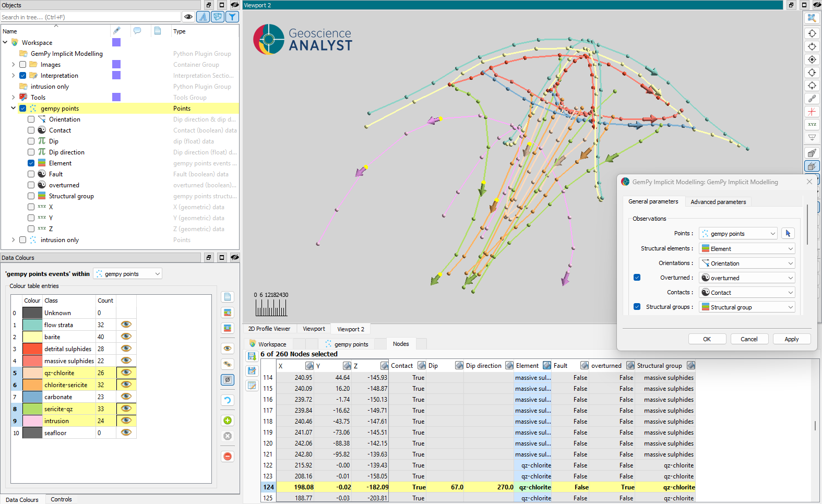Untick the Element data checkbox
This screenshot has height=504, width=822.
click(31, 163)
